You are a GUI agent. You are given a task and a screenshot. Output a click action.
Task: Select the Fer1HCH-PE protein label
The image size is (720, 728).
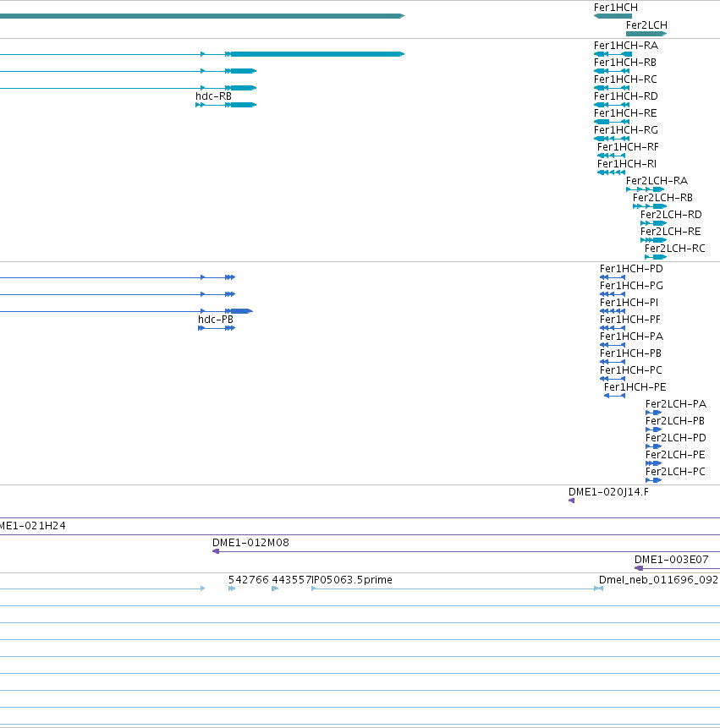(635, 387)
